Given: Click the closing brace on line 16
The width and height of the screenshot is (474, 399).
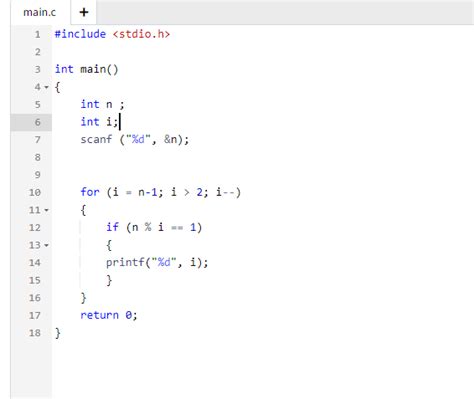Looking at the screenshot, I should (x=83, y=298).
